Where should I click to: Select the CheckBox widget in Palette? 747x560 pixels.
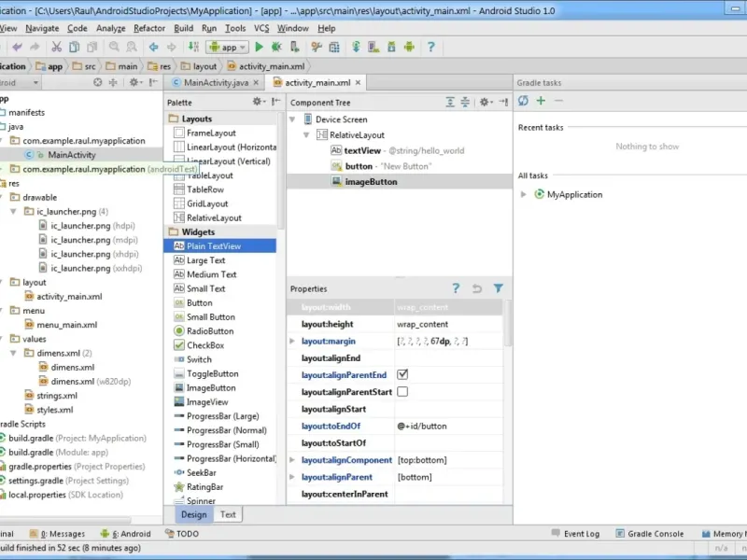204,345
